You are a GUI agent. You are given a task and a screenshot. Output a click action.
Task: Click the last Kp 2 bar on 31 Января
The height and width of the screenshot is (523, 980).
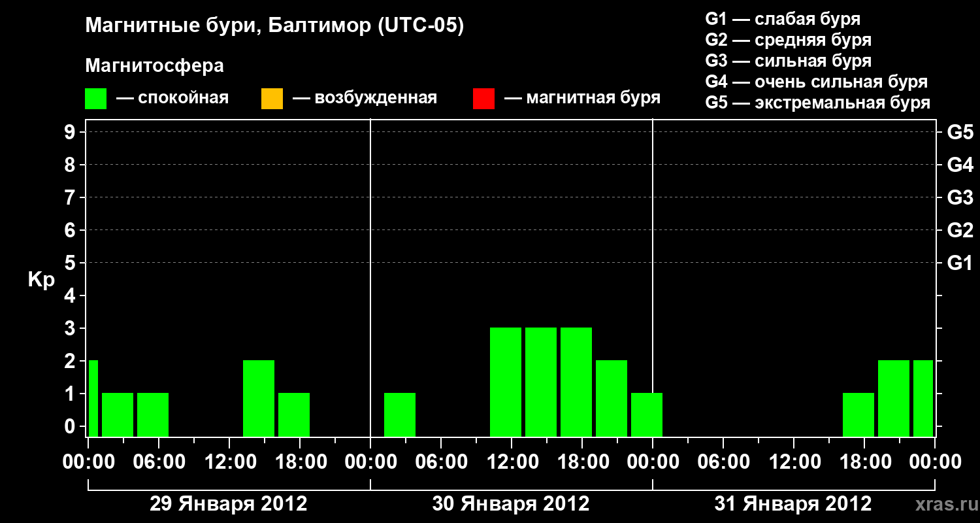click(923, 398)
